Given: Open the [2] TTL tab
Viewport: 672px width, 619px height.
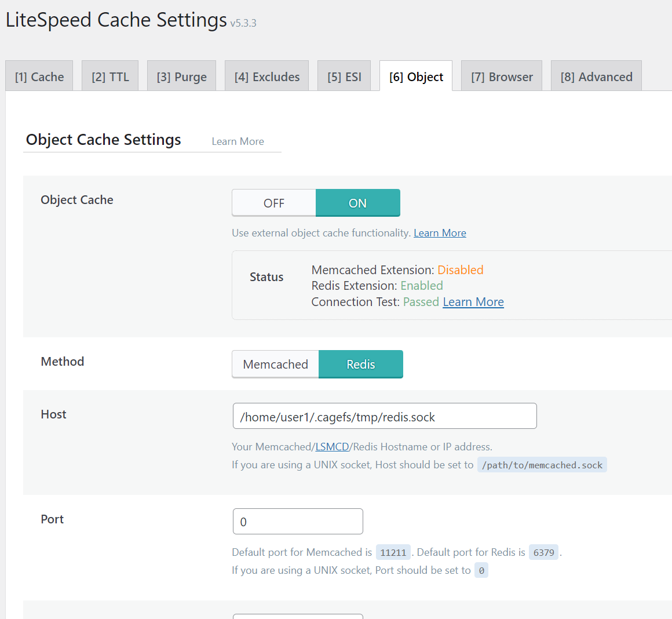Looking at the screenshot, I should [x=110, y=77].
